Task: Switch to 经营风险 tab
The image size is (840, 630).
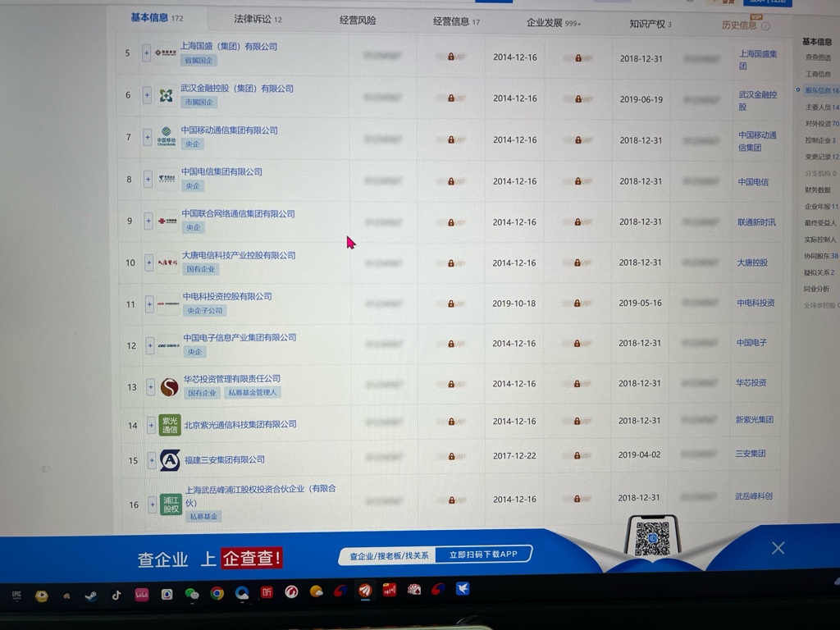Action: [358, 21]
